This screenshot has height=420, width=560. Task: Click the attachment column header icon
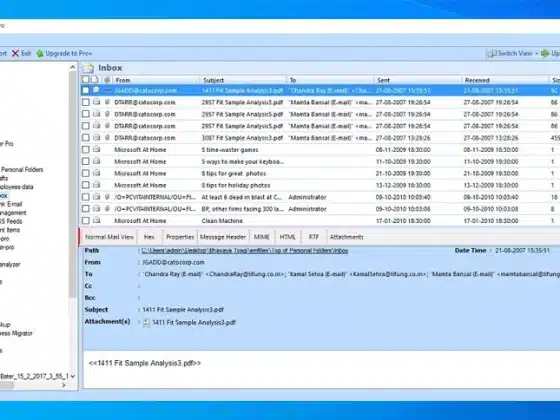point(107,80)
